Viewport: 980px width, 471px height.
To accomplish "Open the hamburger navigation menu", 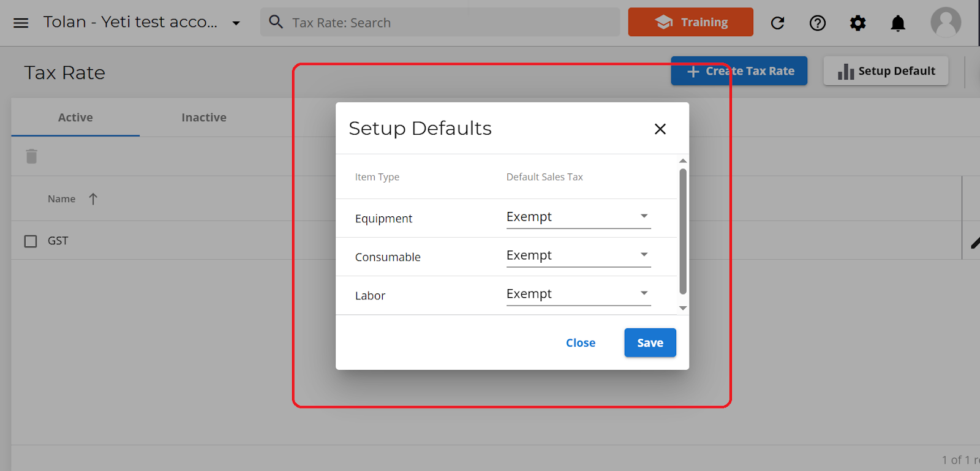I will [21, 23].
